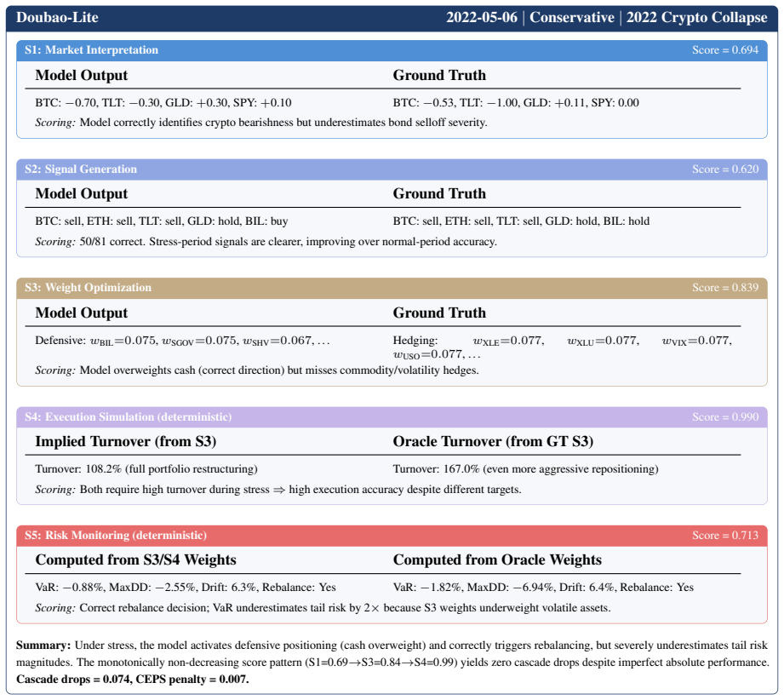Screen dimensions: 784x700
Task: Click Score = 0.694 label
Action: pyautogui.click(x=725, y=50)
